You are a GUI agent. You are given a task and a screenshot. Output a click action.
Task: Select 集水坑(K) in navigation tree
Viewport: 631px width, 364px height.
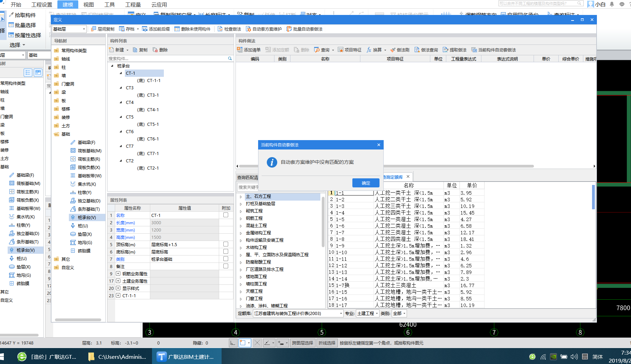tap(87, 184)
